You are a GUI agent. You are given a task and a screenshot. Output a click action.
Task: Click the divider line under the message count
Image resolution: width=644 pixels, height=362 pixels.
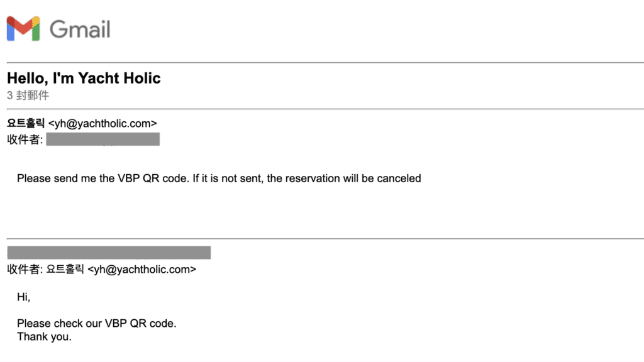(x=325, y=109)
